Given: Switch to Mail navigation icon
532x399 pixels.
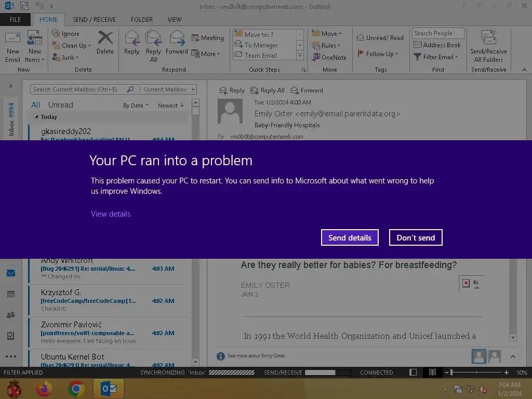Looking at the screenshot, I should click(11, 273).
